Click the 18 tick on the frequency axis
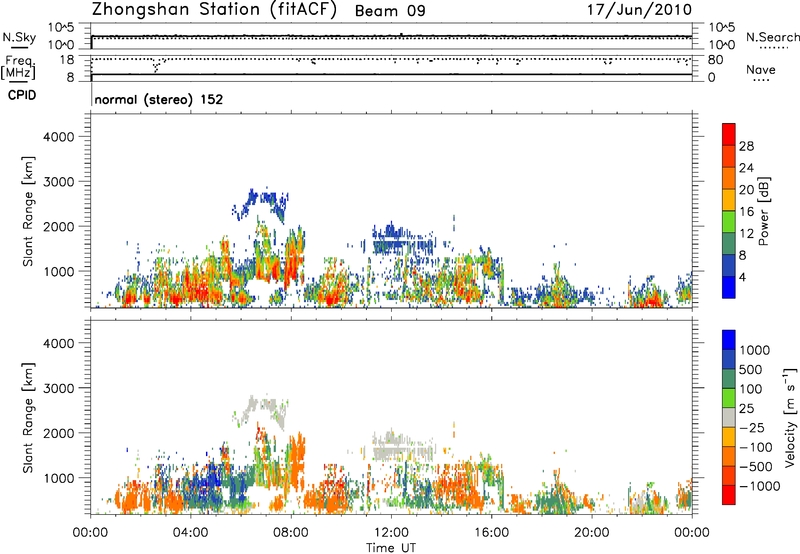Viewport: 800px width, 554px height. 67,60
